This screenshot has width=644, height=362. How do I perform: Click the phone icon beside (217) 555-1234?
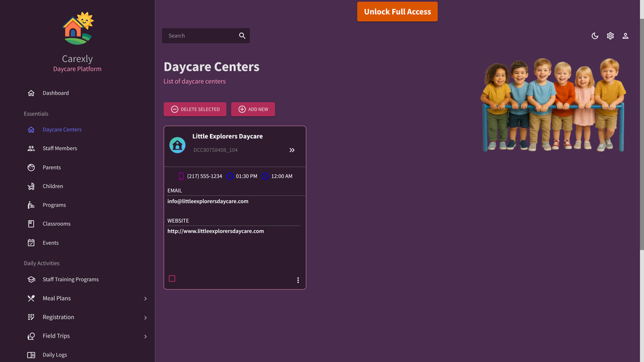[181, 176]
